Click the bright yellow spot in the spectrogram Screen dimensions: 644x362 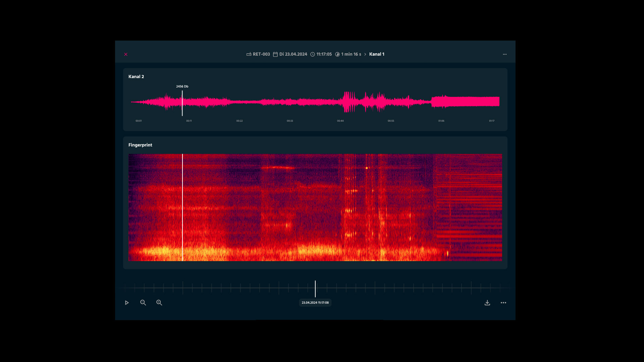tap(367, 168)
